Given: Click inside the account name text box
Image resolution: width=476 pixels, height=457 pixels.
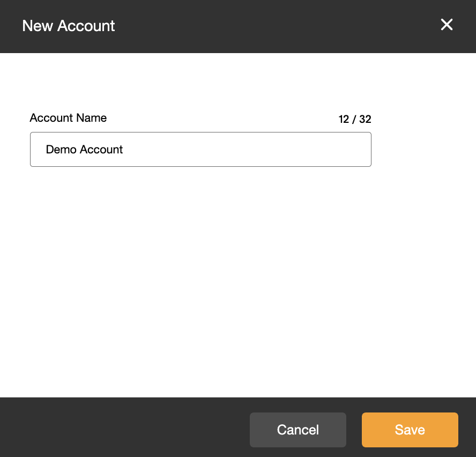Looking at the screenshot, I should click(x=200, y=149).
